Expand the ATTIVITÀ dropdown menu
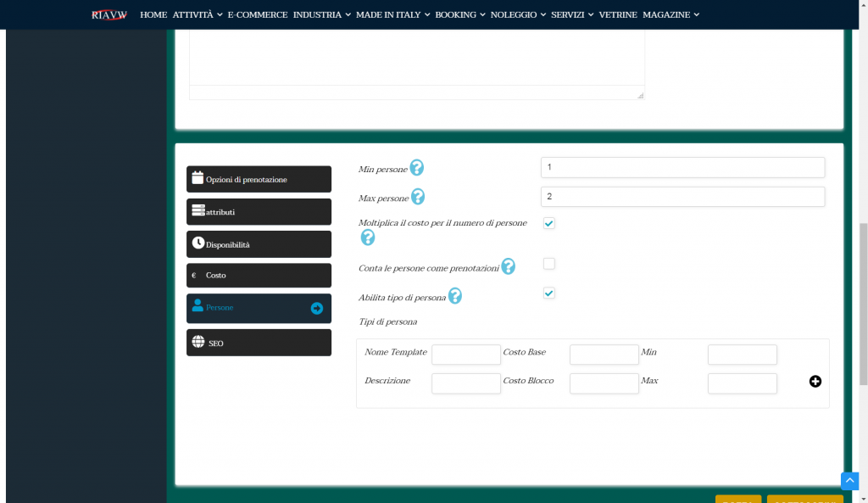Screen dimensions: 868x503 click(x=197, y=14)
